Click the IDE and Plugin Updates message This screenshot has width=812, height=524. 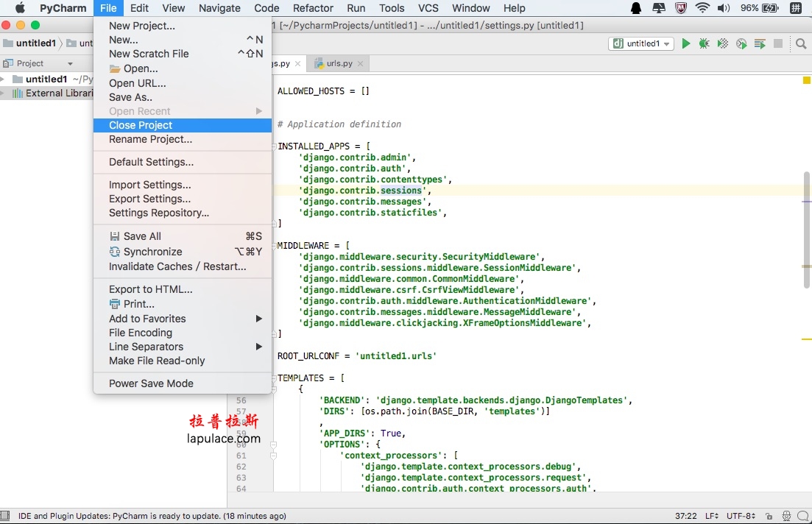point(152,516)
